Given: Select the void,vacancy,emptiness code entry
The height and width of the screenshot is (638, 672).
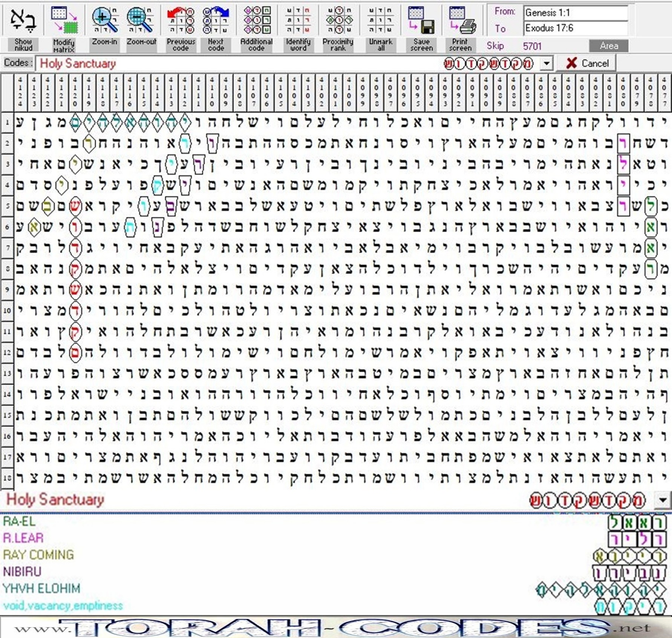Looking at the screenshot, I should coord(63,606).
